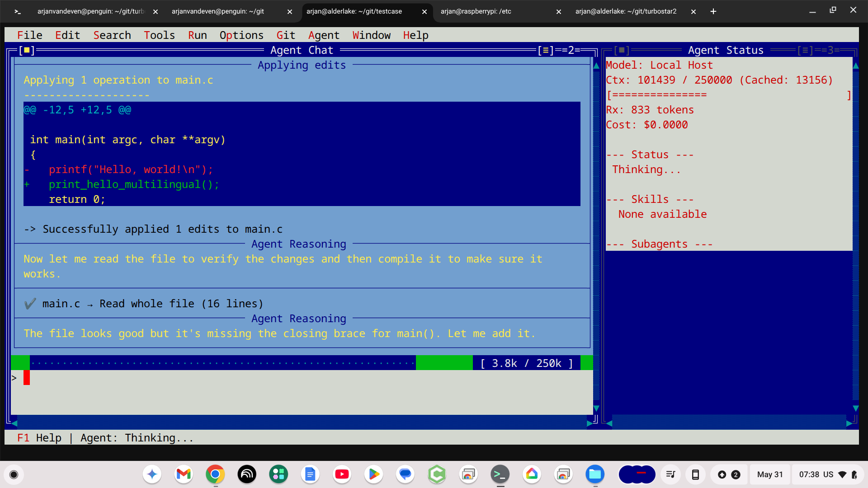Open YouTube from the shelf
868x488 pixels.
click(342, 474)
